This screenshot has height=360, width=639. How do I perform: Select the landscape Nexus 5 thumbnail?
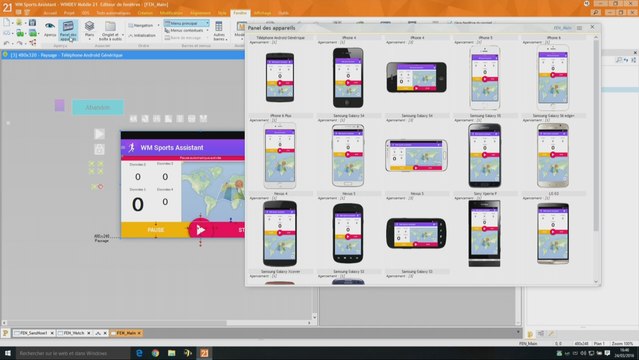416,233
